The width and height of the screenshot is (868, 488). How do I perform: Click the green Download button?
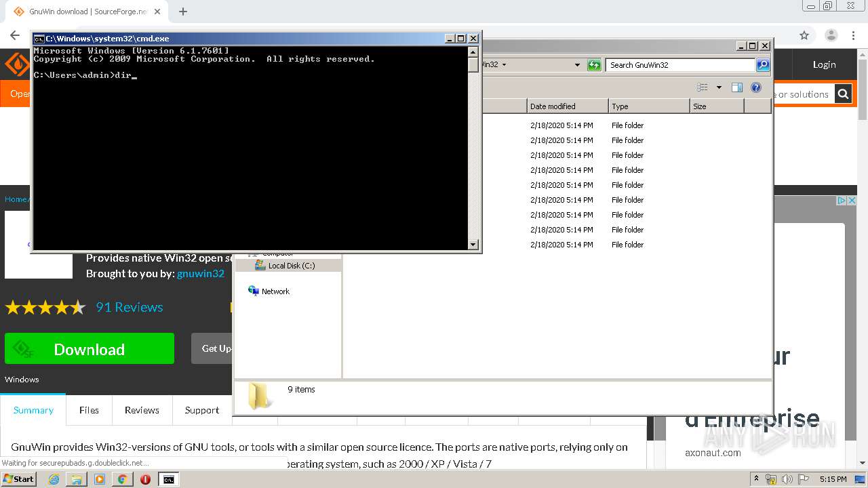(90, 348)
